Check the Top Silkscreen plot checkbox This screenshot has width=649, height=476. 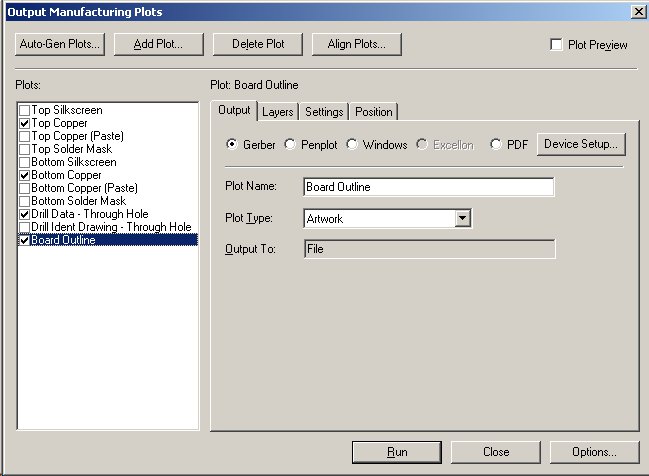pyautogui.click(x=24, y=109)
